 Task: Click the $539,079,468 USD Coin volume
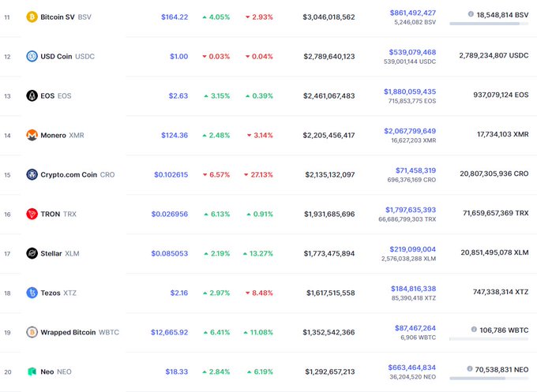coord(412,52)
